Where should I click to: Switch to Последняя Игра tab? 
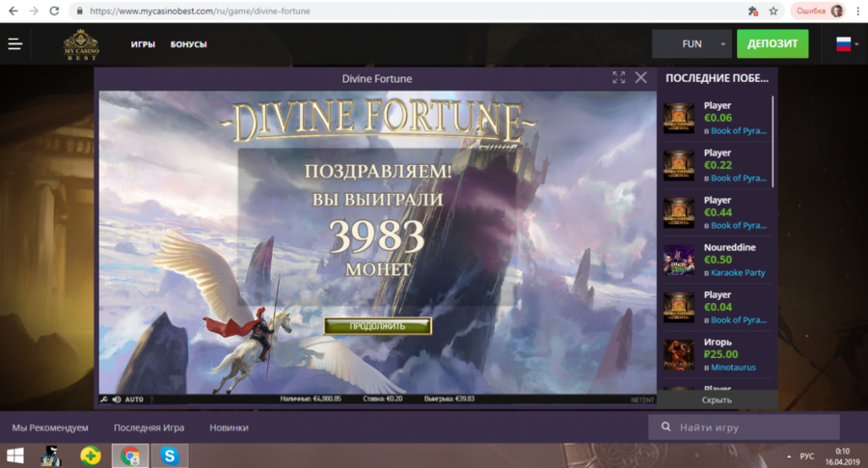(x=149, y=427)
